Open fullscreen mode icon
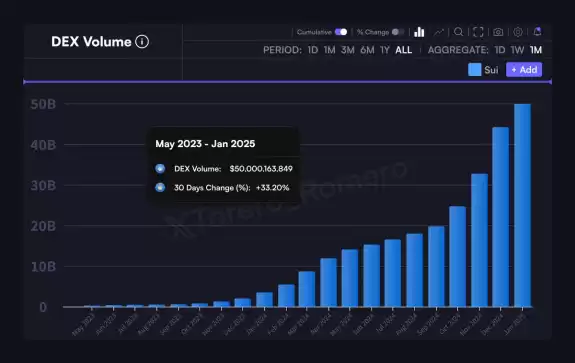The image size is (575, 363). coord(478,32)
